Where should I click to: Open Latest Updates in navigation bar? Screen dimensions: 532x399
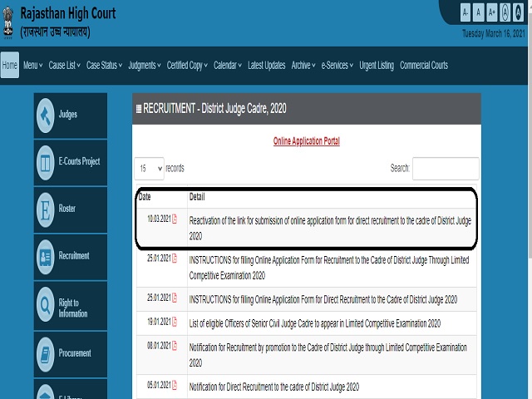(266, 65)
